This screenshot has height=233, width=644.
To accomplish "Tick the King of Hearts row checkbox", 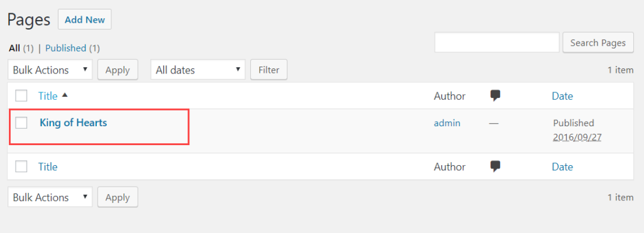I will [21, 122].
